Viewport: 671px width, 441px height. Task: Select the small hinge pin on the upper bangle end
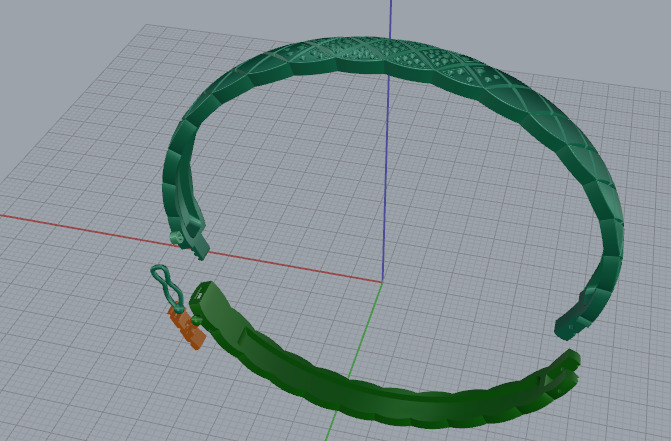click(175, 237)
